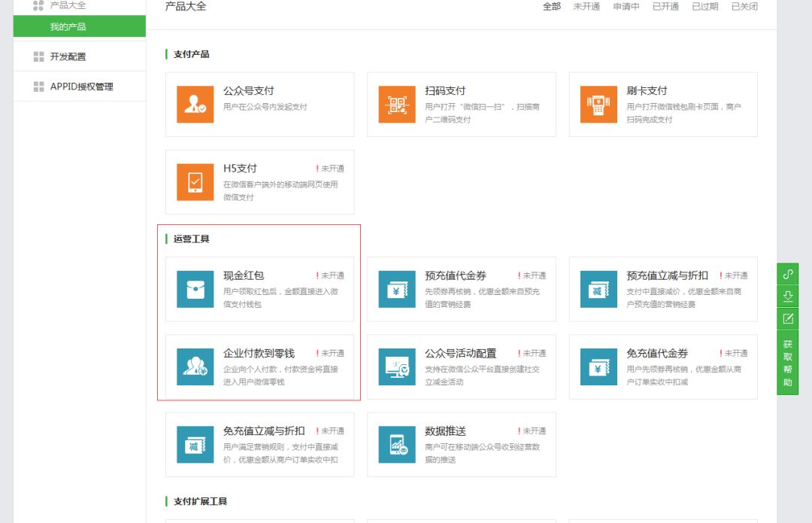
Task: Click the 支付扩展工具 section heading
Action: 201,501
